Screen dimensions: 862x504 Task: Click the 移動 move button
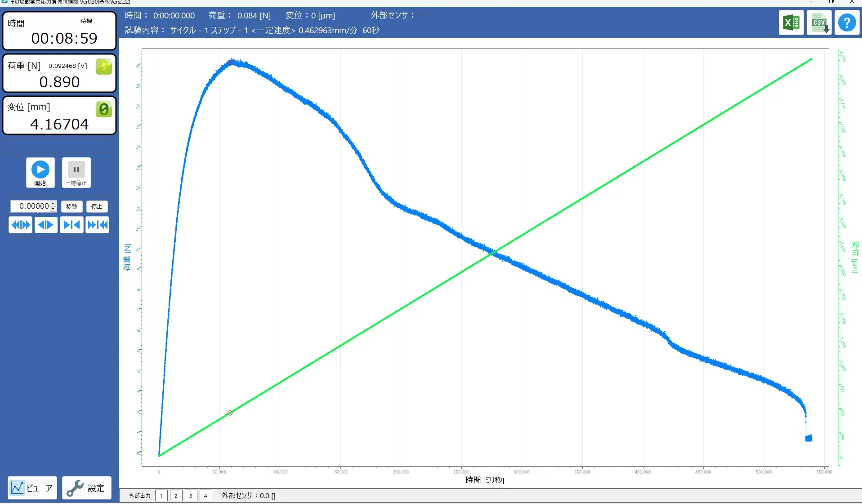tap(71, 206)
